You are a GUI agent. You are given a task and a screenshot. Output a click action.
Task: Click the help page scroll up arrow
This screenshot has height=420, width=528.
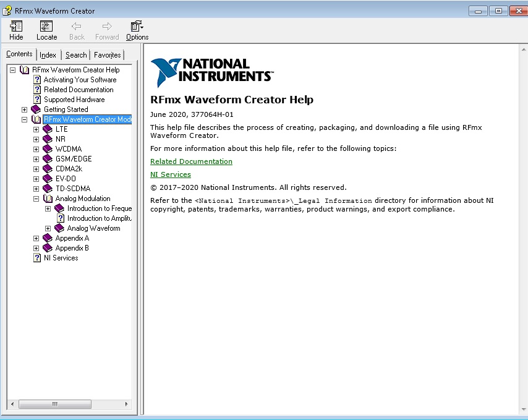click(524, 49)
